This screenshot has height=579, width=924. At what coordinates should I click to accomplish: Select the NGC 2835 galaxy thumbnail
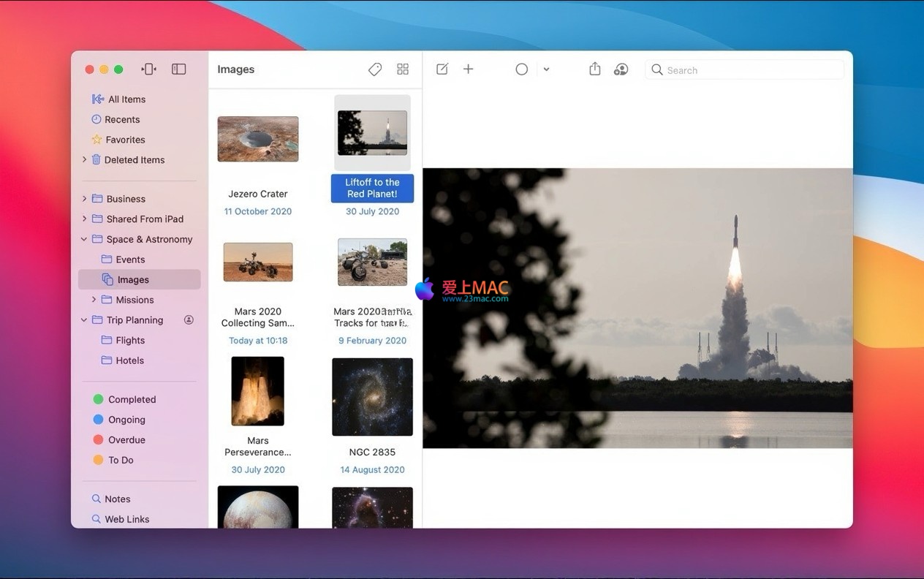coord(372,397)
